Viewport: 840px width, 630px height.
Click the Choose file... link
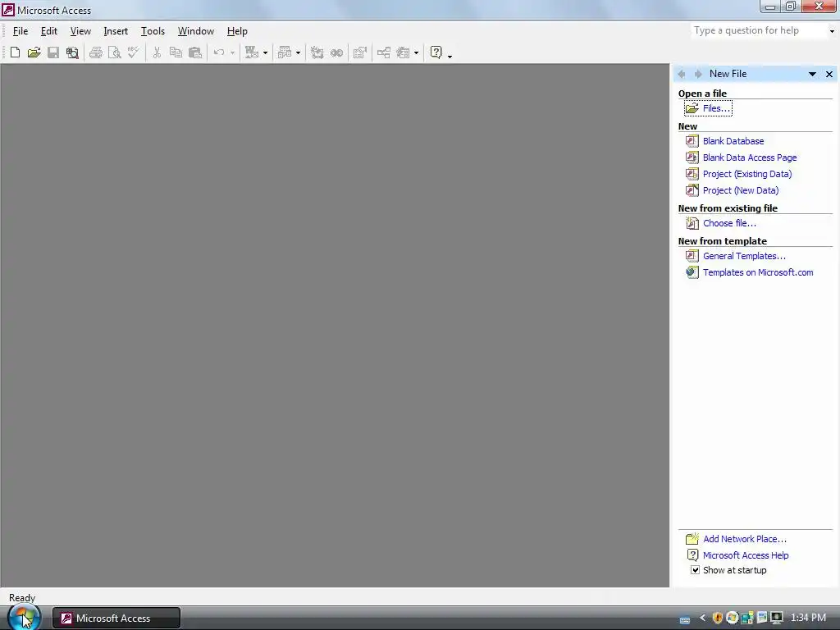point(729,223)
